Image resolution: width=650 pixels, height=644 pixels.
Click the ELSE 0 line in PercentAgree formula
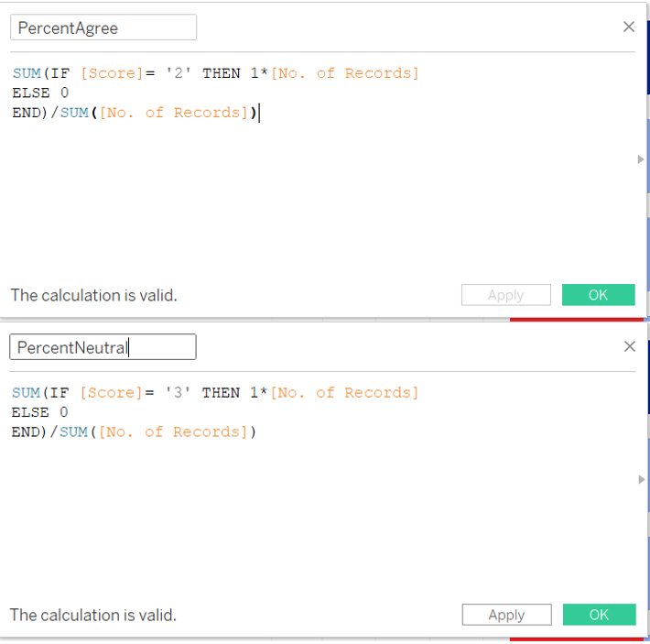(40, 93)
